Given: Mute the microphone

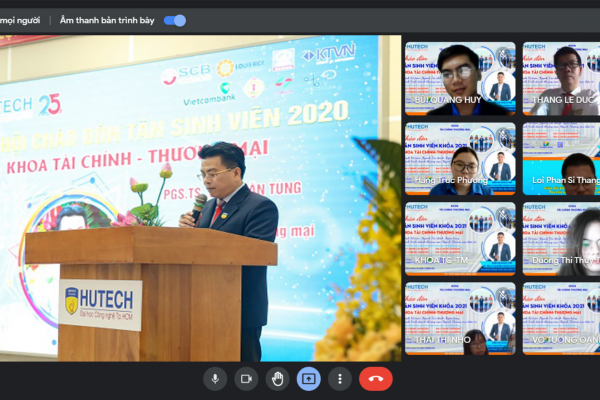Looking at the screenshot, I should pos(215,379).
